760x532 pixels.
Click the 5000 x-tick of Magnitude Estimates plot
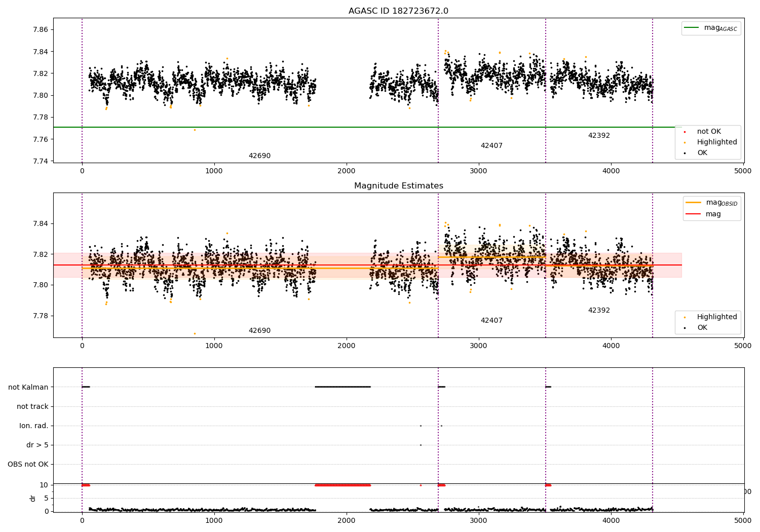(x=743, y=346)
